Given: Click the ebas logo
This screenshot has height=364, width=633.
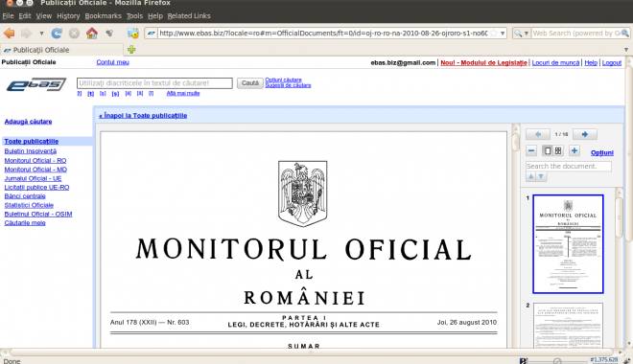Looking at the screenshot, I should point(36,84).
